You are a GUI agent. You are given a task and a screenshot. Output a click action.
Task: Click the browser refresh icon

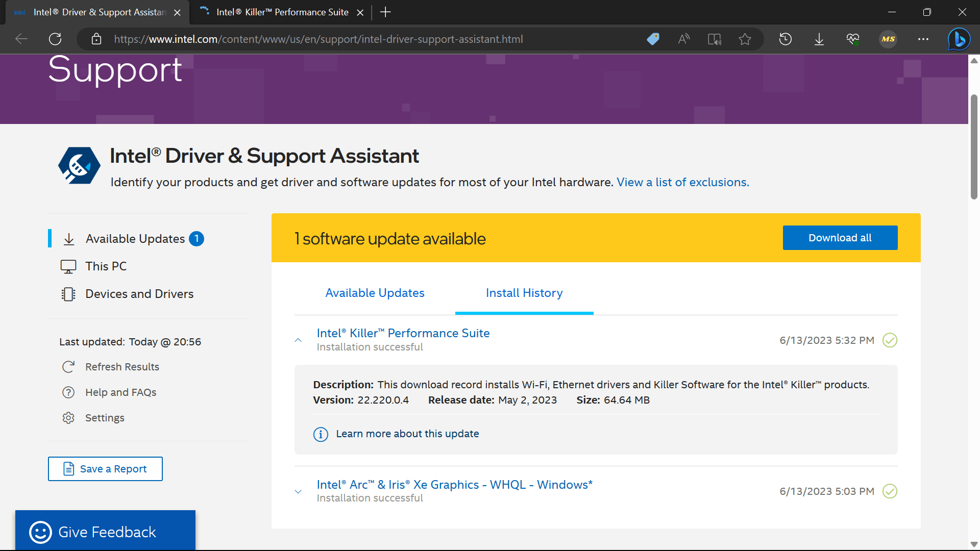coord(55,39)
